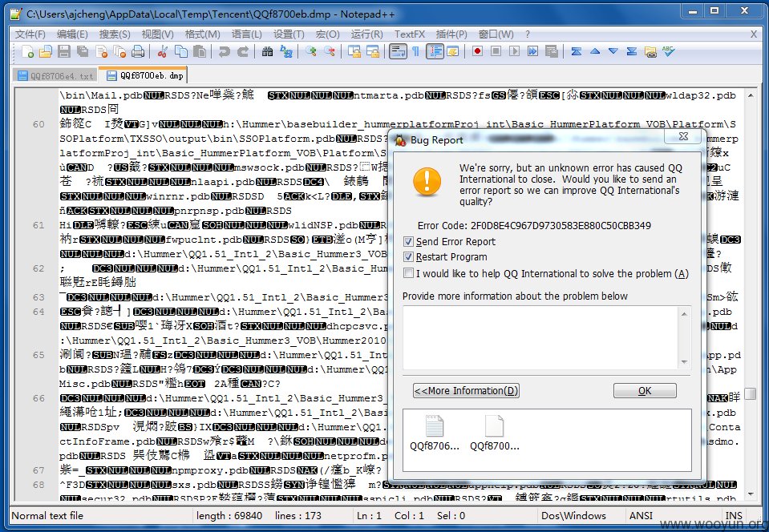
Task: Zoom out with the magnifier minus icon
Action: [329, 51]
